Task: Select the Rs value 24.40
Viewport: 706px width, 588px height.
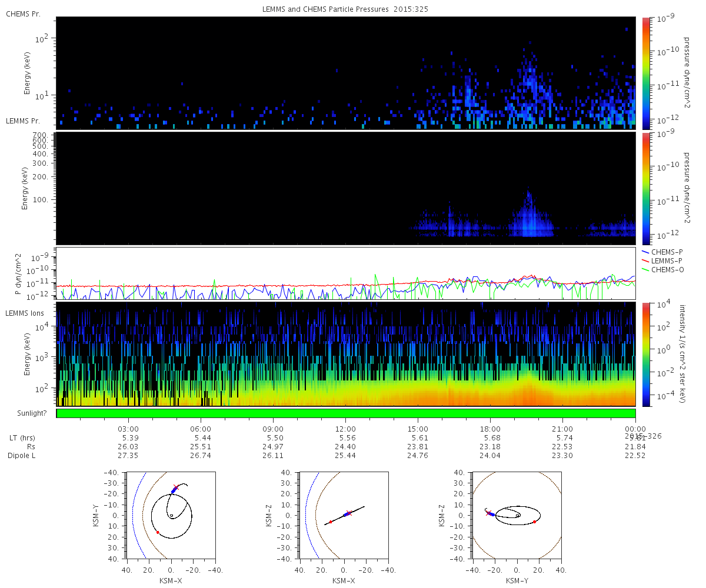Action: click(x=345, y=447)
